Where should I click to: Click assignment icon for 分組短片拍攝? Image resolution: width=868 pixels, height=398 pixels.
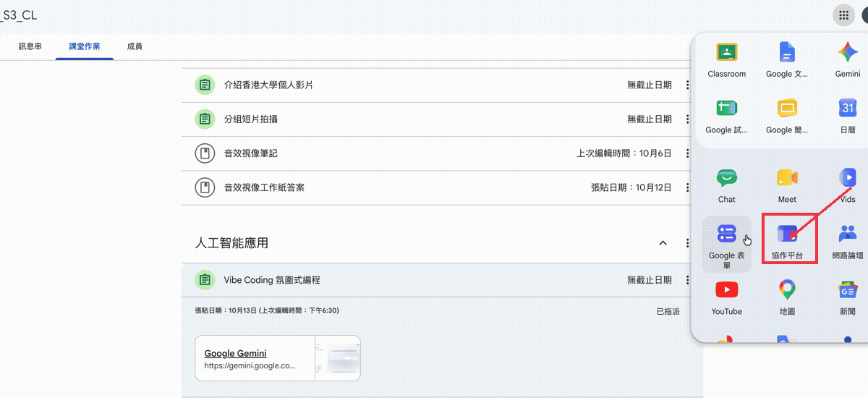(205, 119)
